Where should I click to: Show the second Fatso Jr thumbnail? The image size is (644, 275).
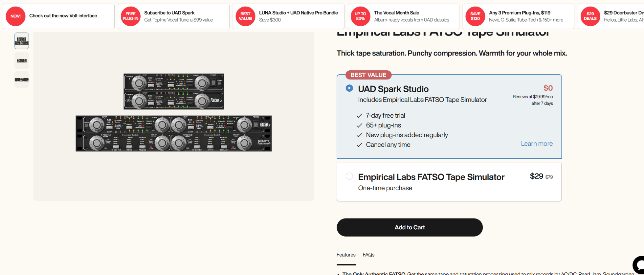[x=22, y=60]
